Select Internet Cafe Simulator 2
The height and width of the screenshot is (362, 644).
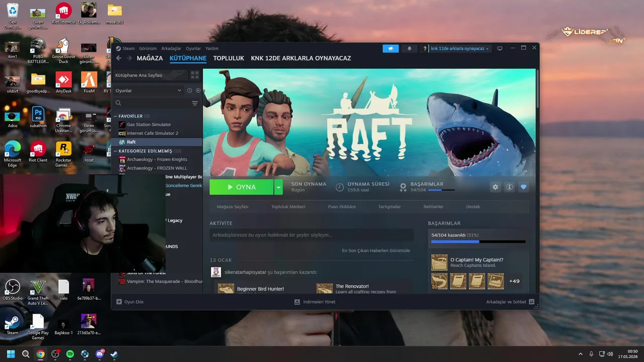coord(152,133)
